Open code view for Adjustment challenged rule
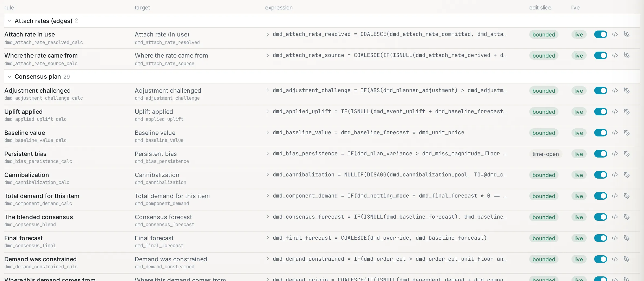This screenshot has height=281, width=644. coord(615,91)
